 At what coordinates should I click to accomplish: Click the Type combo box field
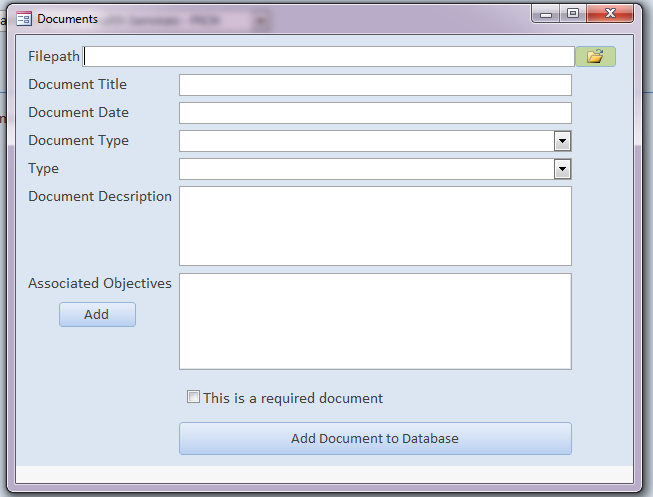367,169
